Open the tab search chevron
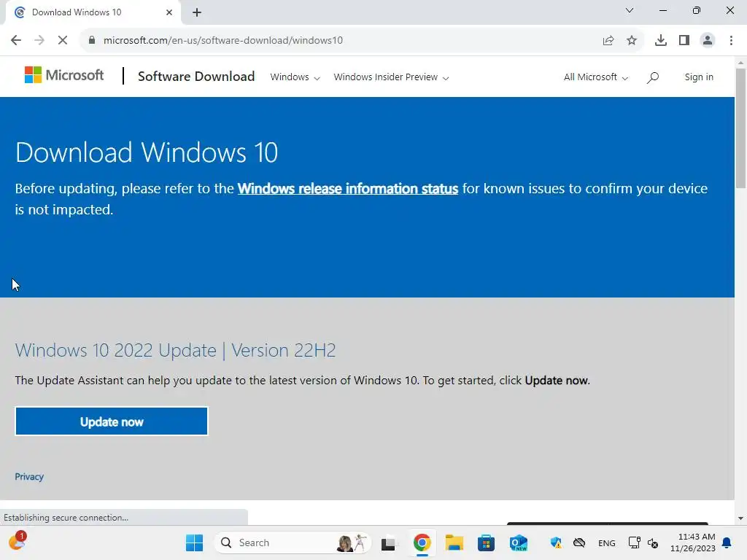 (630, 10)
